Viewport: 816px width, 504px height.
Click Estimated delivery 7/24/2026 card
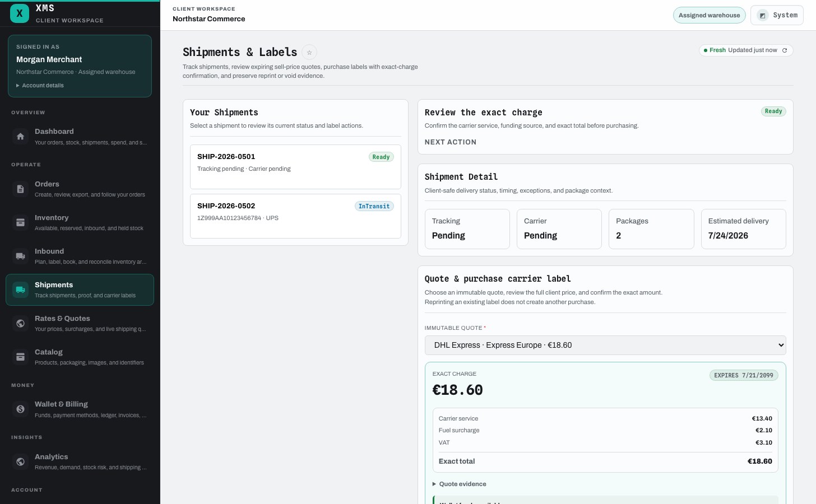tap(744, 229)
